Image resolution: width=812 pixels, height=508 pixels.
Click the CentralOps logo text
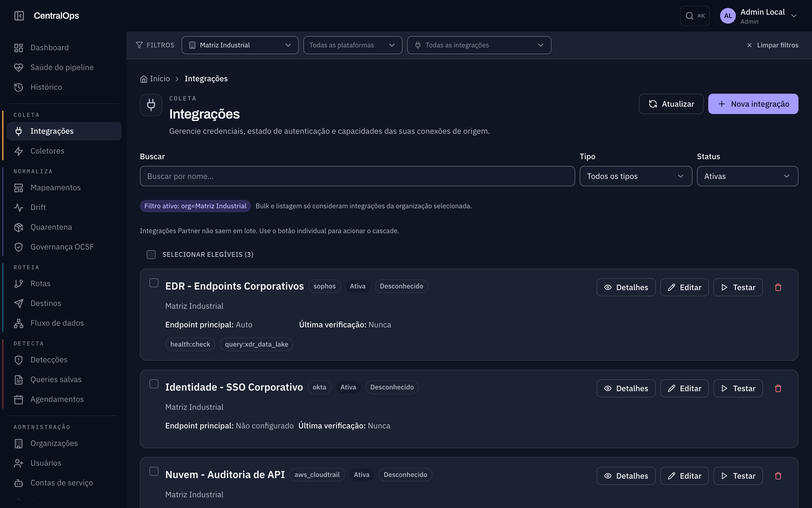pyautogui.click(x=56, y=16)
